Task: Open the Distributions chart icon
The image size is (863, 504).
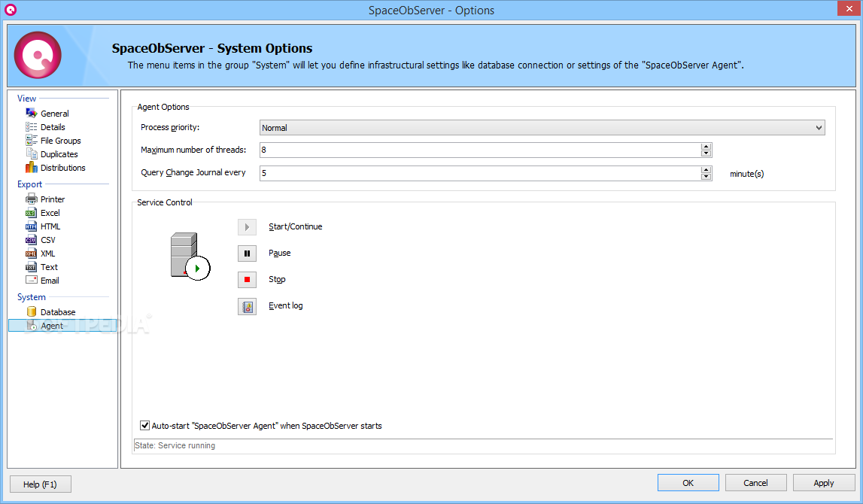Action: click(x=32, y=167)
